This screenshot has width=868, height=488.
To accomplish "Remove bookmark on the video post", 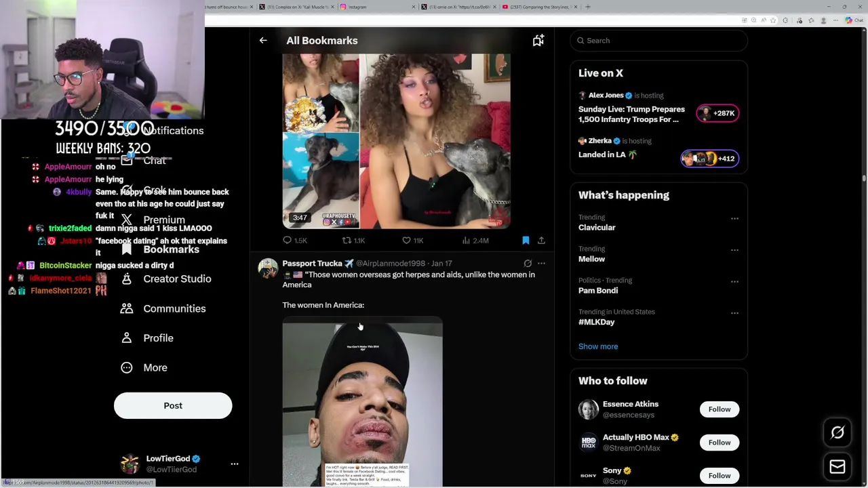I will click(x=526, y=241).
